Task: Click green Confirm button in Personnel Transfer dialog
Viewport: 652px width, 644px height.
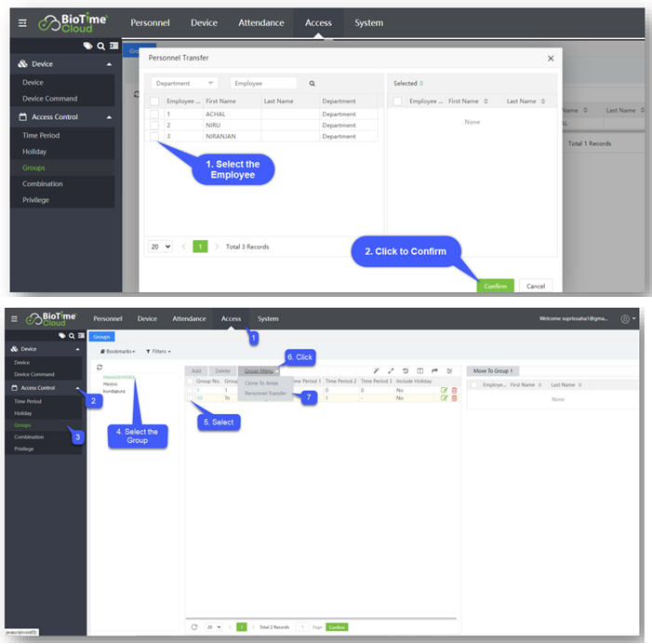Action: 495,286
